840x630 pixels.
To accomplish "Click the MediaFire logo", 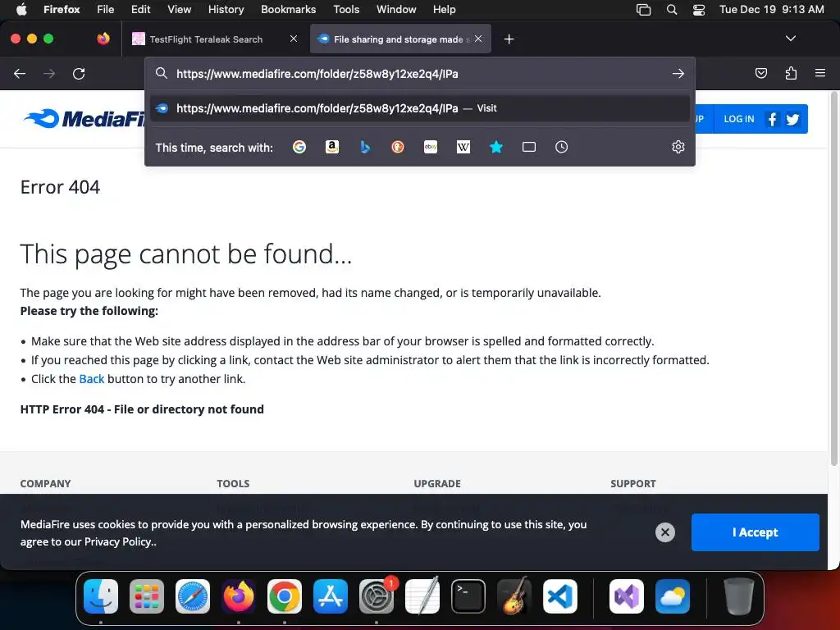I will (x=84, y=118).
